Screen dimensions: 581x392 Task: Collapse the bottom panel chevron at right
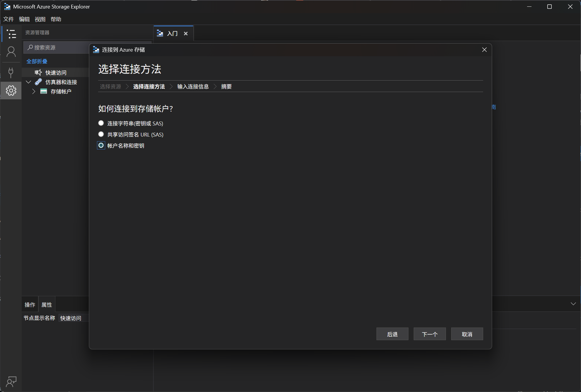573,304
